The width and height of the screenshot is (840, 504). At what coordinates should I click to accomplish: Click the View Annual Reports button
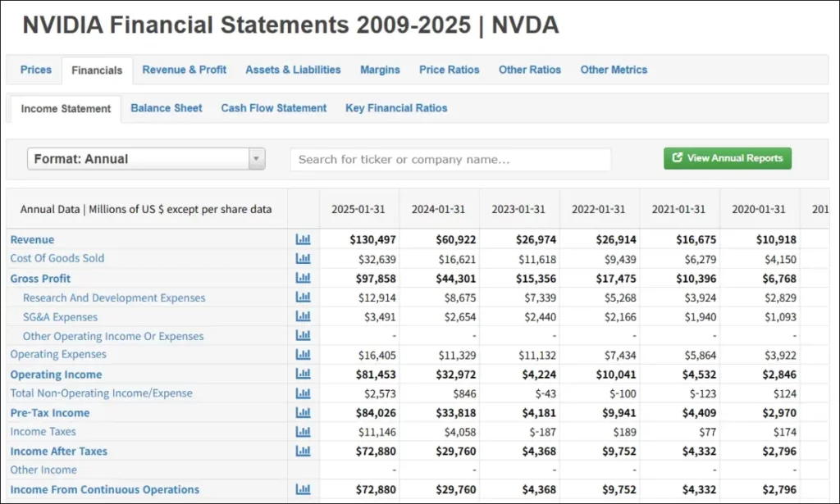[728, 158]
